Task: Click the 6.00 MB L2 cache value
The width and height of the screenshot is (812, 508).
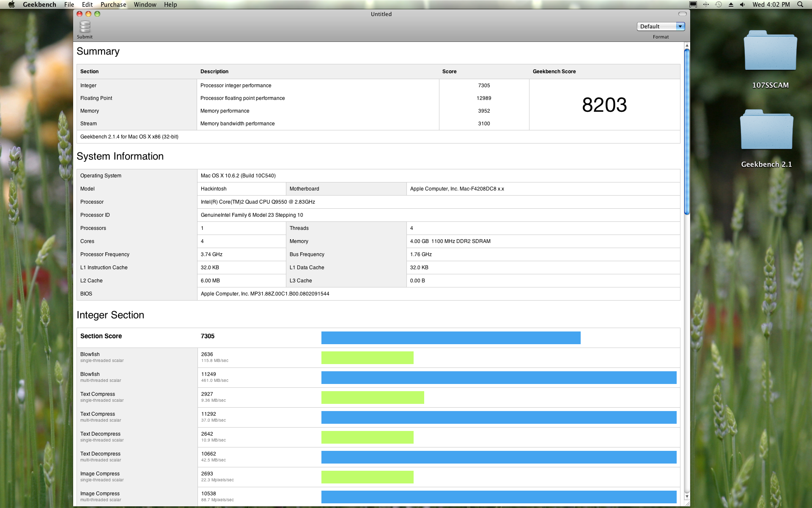Action: pyautogui.click(x=210, y=281)
